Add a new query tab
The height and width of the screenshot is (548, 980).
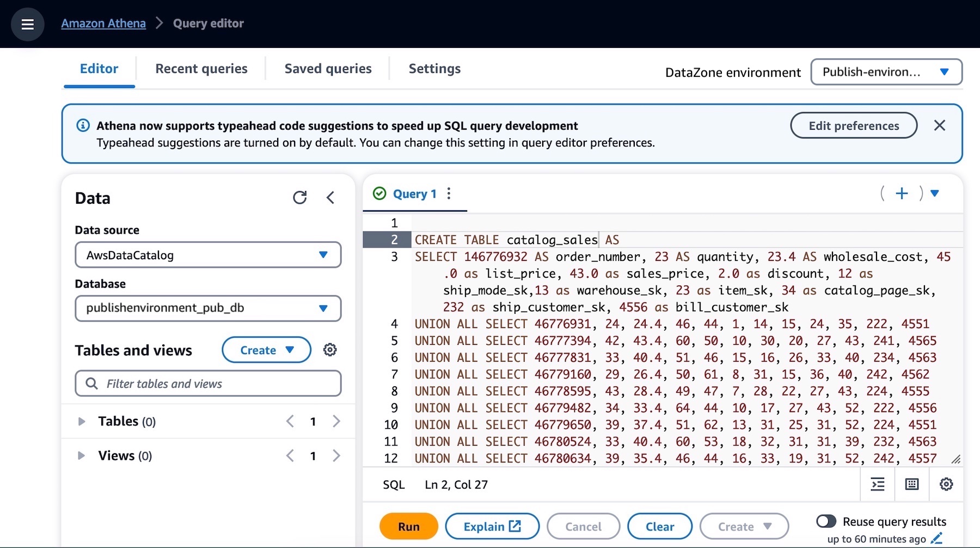pos(902,193)
